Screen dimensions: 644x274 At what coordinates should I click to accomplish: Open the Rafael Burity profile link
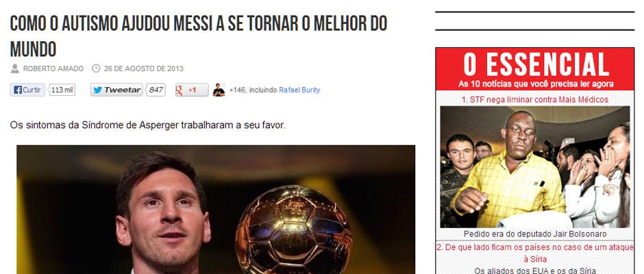[x=299, y=90]
